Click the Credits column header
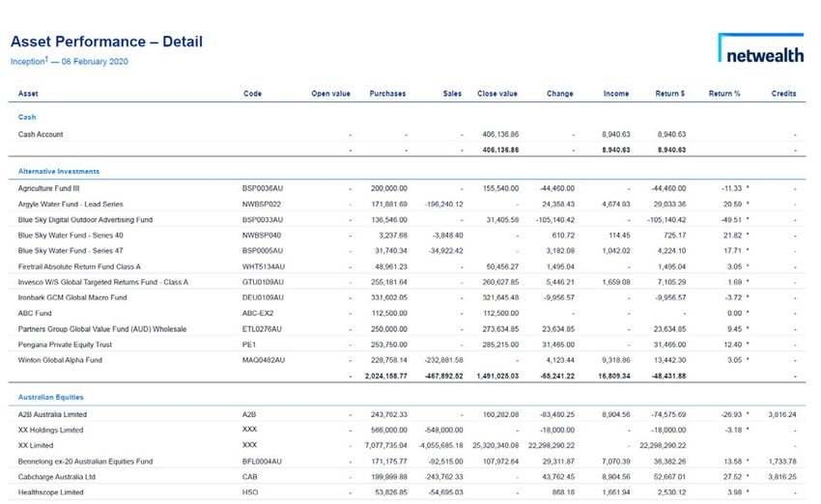The height and width of the screenshot is (504, 821). [783, 94]
